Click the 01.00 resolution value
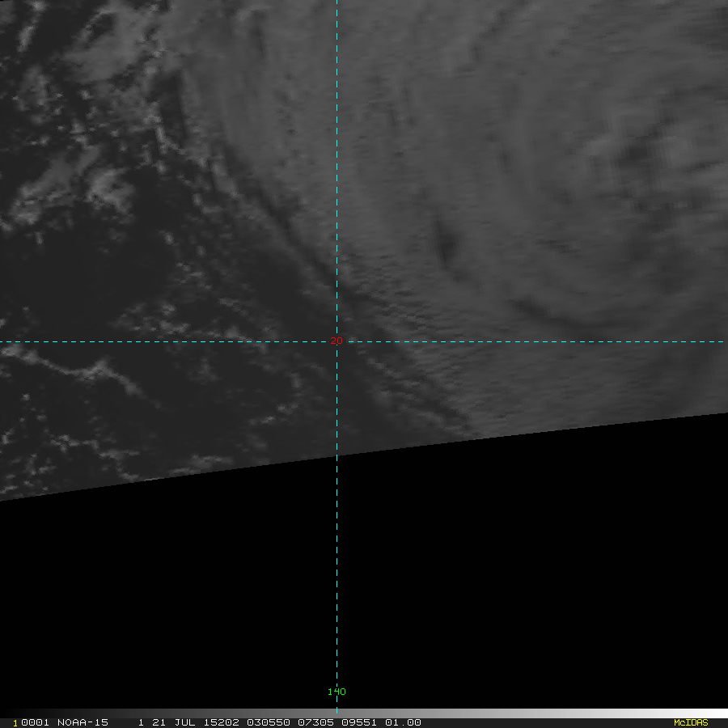The image size is (728, 728). (403, 722)
